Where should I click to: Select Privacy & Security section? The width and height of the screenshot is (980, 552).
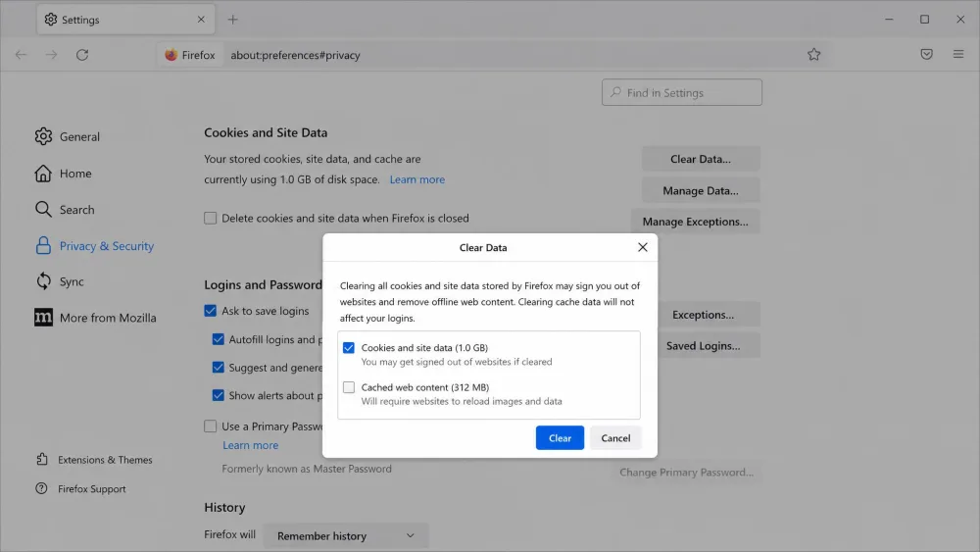pos(107,246)
